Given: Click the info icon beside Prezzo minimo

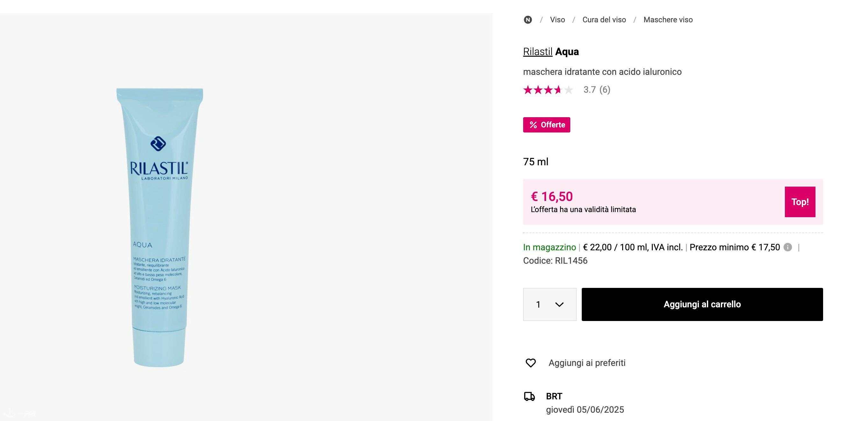Looking at the screenshot, I should 787,247.
